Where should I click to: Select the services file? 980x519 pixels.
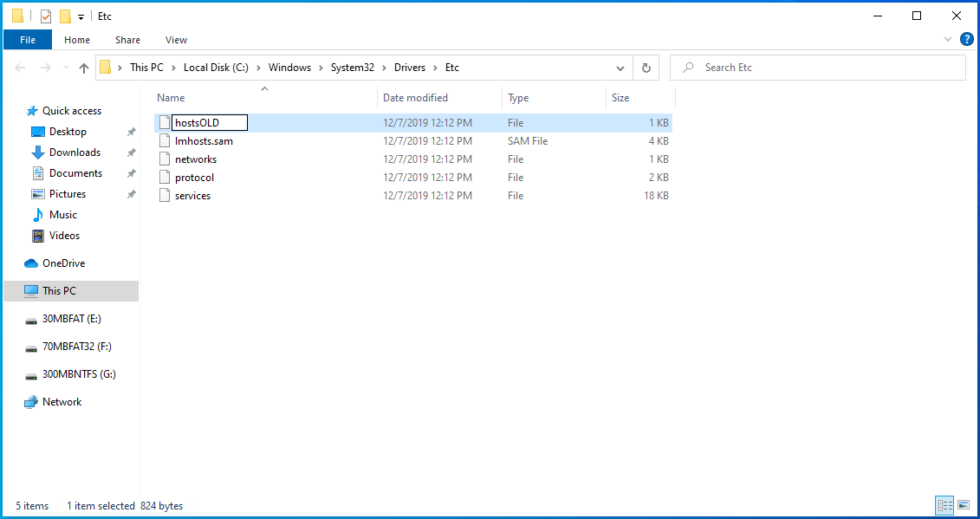point(192,195)
